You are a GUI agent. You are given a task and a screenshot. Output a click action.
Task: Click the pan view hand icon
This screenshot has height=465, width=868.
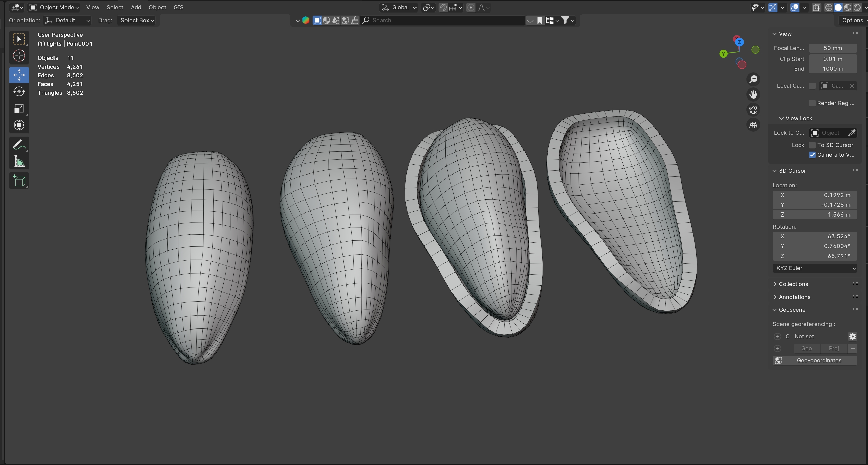[753, 94]
